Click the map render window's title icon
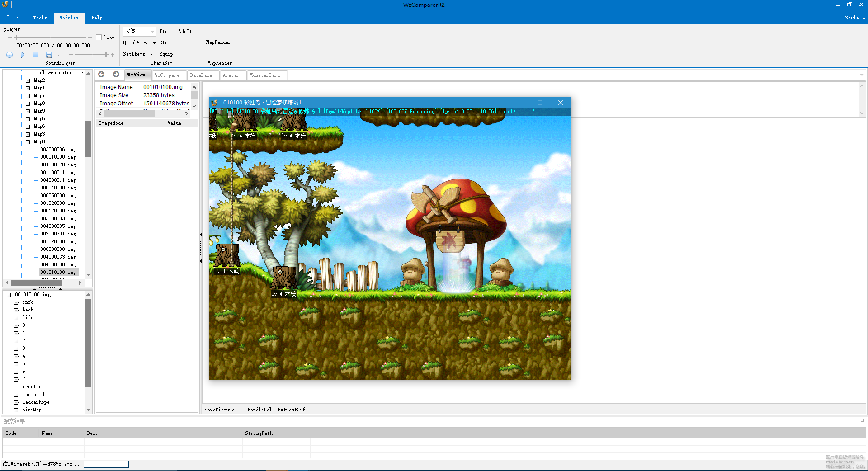 [214, 103]
